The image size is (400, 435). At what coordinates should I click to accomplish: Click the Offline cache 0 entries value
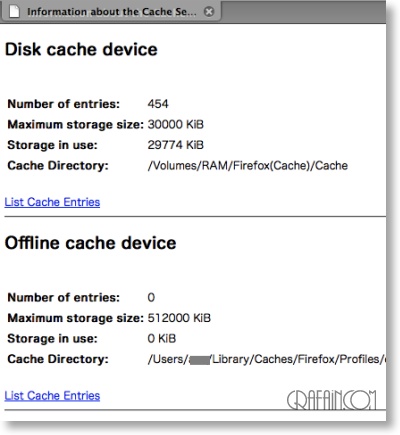[x=151, y=297]
